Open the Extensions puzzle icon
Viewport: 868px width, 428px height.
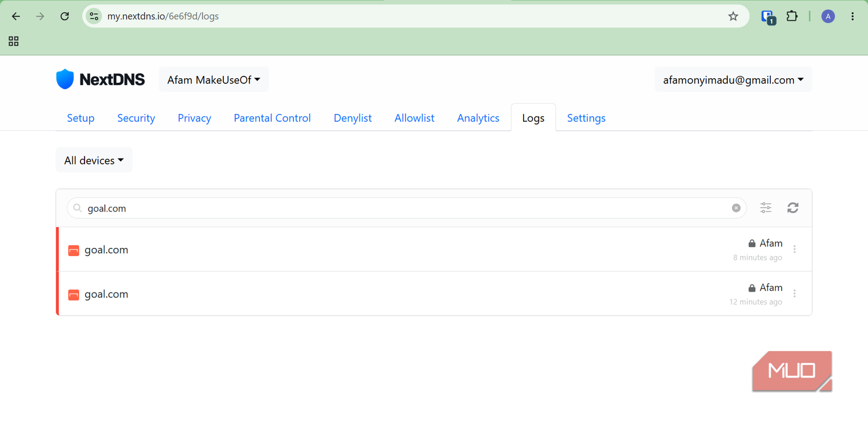tap(792, 16)
